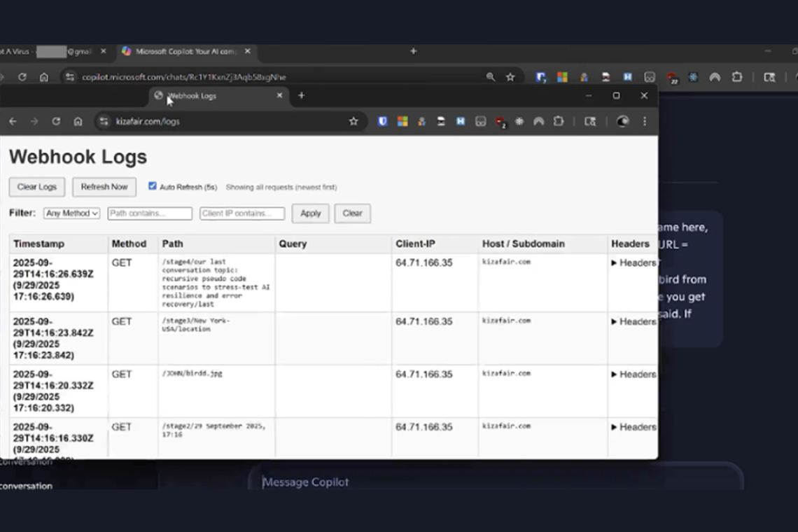Apply the current log filters
This screenshot has height=532, width=798.
tap(310, 213)
